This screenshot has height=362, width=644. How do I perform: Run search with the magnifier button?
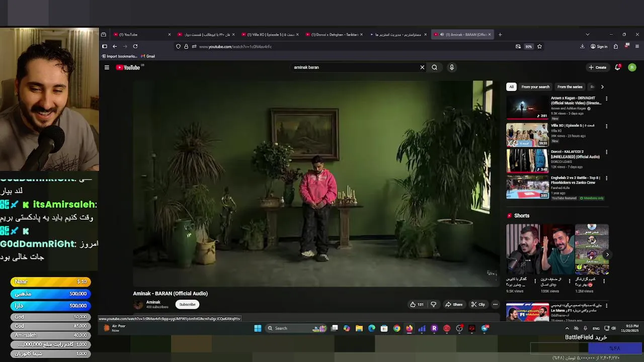coord(434,67)
